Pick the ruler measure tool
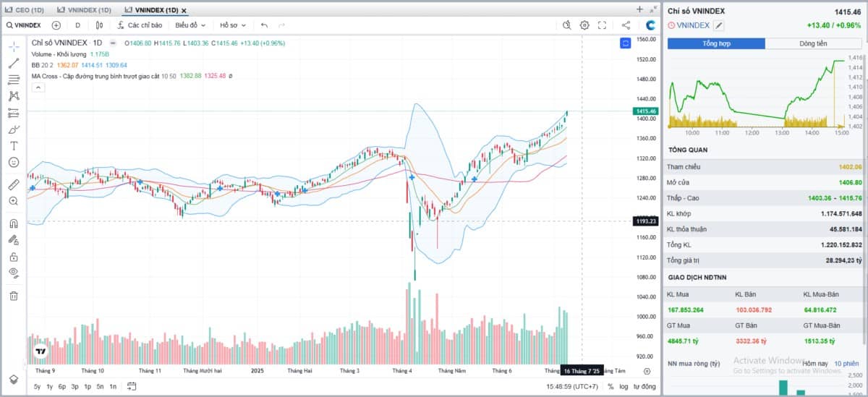This screenshot has width=868, height=397. tap(14, 184)
